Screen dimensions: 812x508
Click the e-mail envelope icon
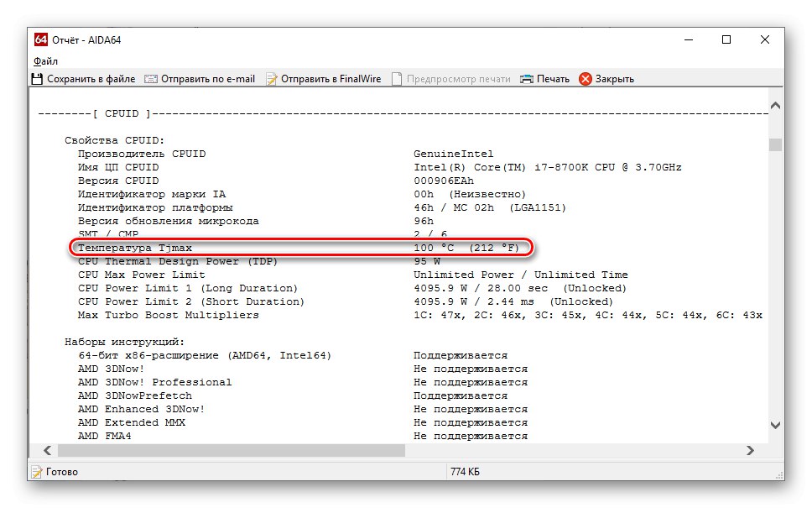tap(151, 79)
